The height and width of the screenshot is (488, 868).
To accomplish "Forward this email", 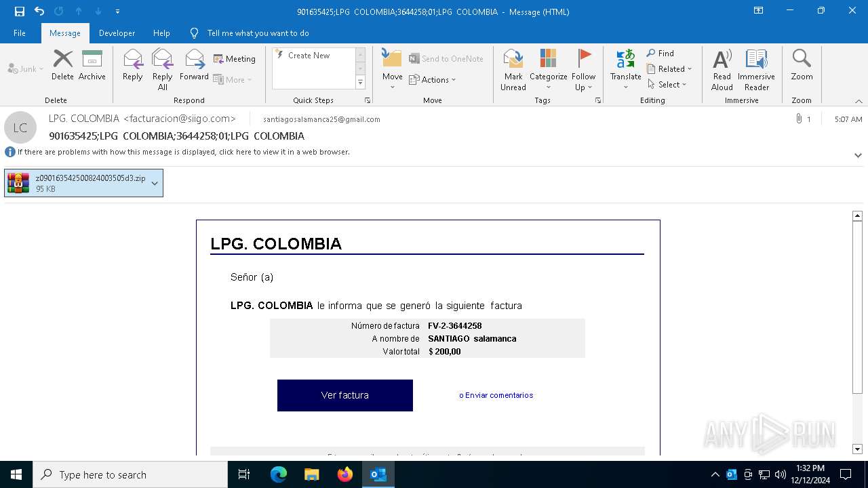I will (194, 65).
